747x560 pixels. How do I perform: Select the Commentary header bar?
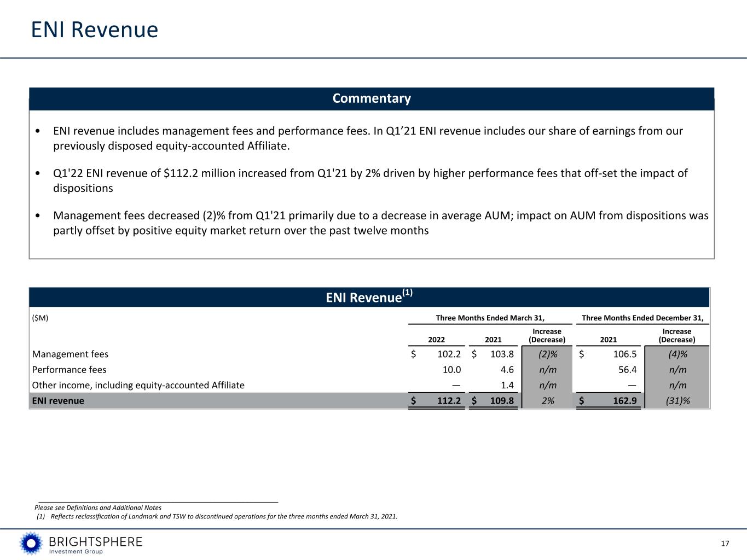tap(372, 98)
